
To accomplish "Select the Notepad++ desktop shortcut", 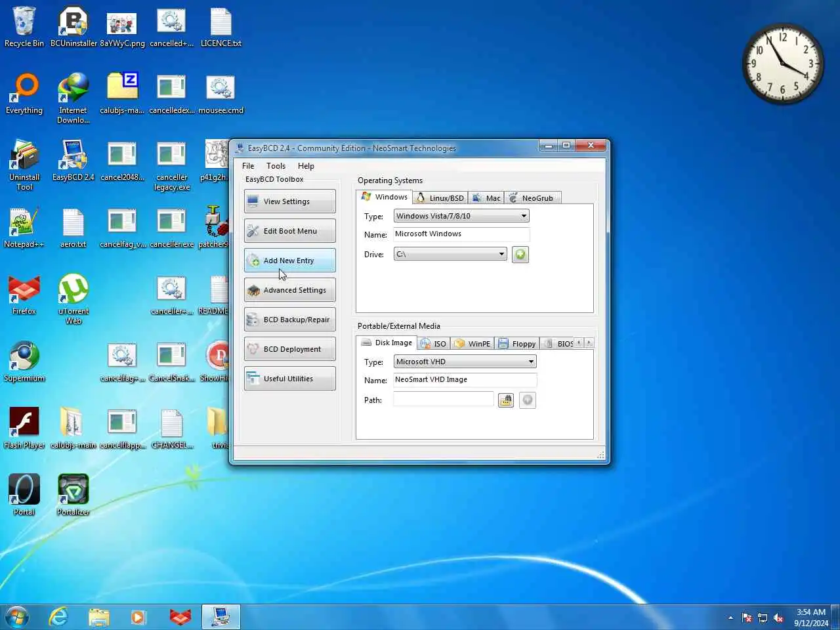I will pyautogui.click(x=24, y=228).
